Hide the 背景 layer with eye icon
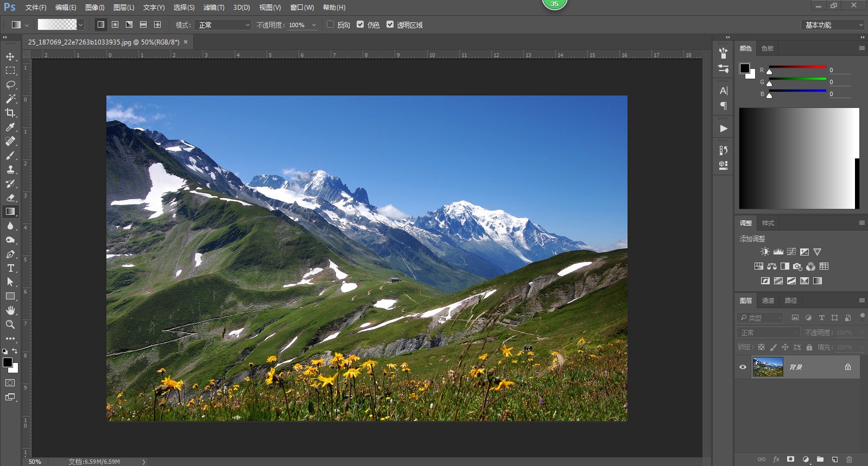The height and width of the screenshot is (466, 868). [743, 367]
